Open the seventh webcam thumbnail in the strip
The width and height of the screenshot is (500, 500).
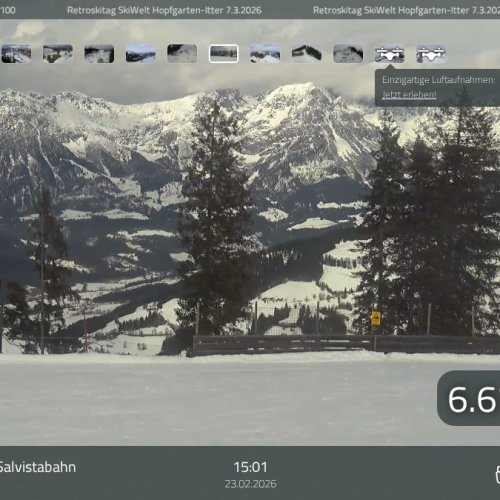point(265,54)
